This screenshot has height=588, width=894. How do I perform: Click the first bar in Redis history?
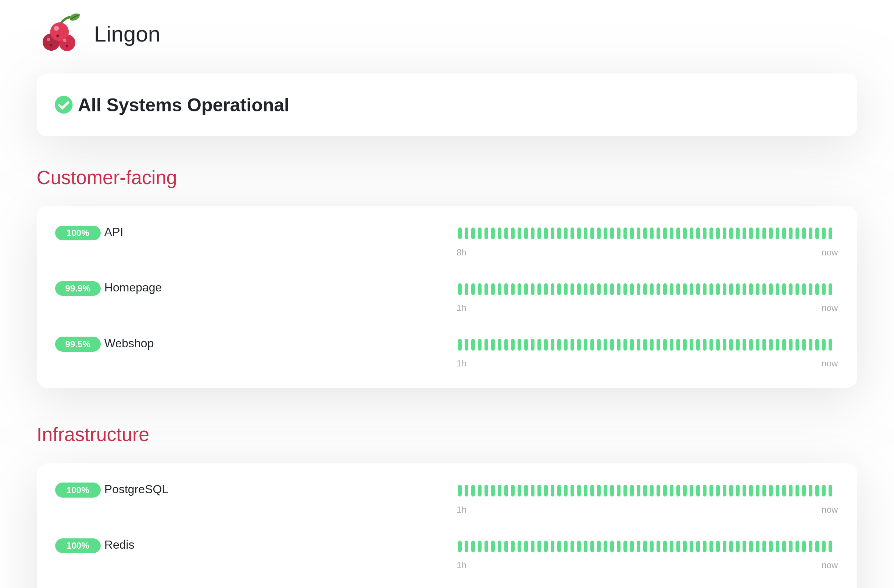460,546
